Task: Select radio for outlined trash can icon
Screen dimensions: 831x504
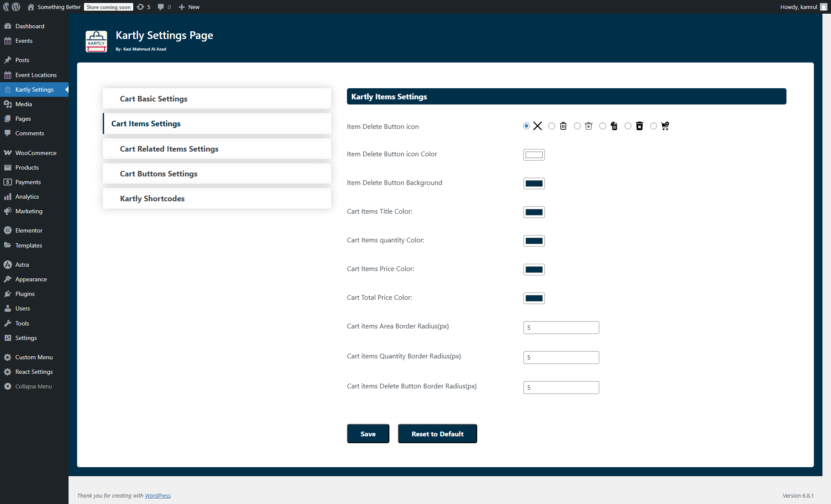Action: pos(552,126)
